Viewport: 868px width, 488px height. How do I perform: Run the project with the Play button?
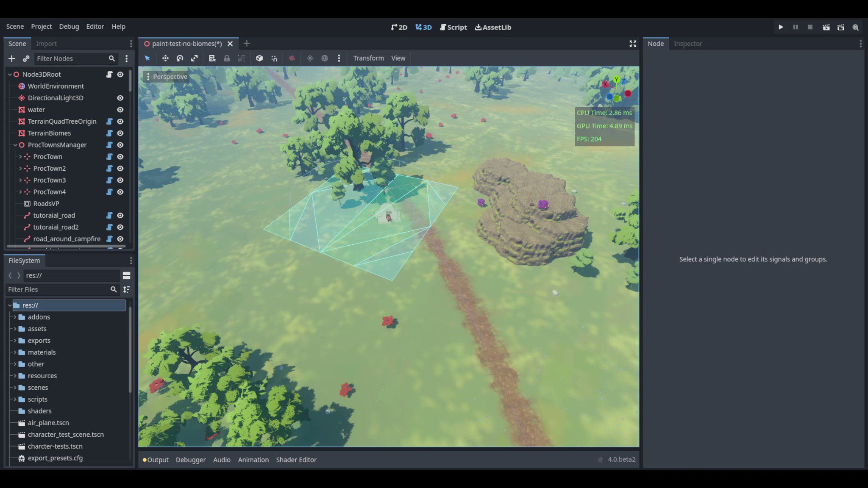click(781, 27)
